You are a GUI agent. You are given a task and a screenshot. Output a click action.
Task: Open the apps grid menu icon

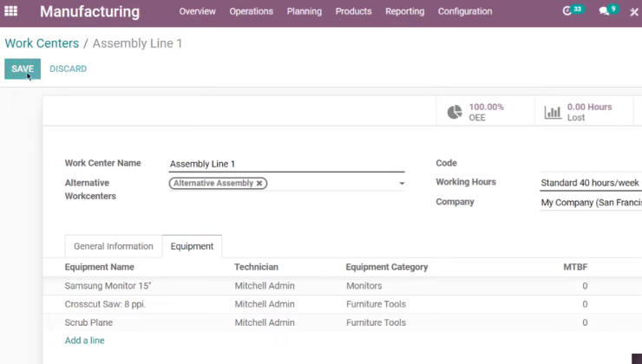click(x=10, y=11)
